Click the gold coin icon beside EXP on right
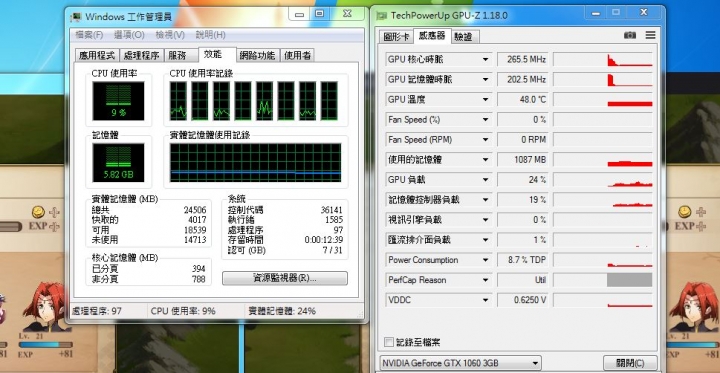Viewport: 720px width, 373px height. click(685, 212)
